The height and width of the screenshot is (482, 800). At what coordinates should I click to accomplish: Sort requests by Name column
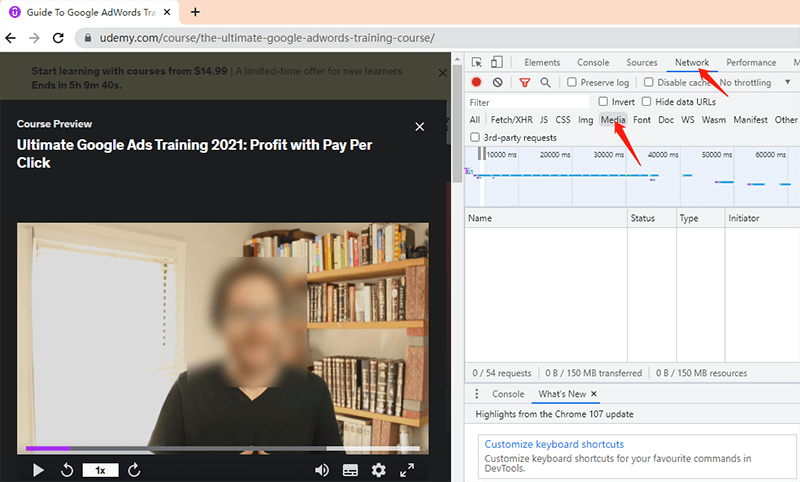[x=546, y=218]
